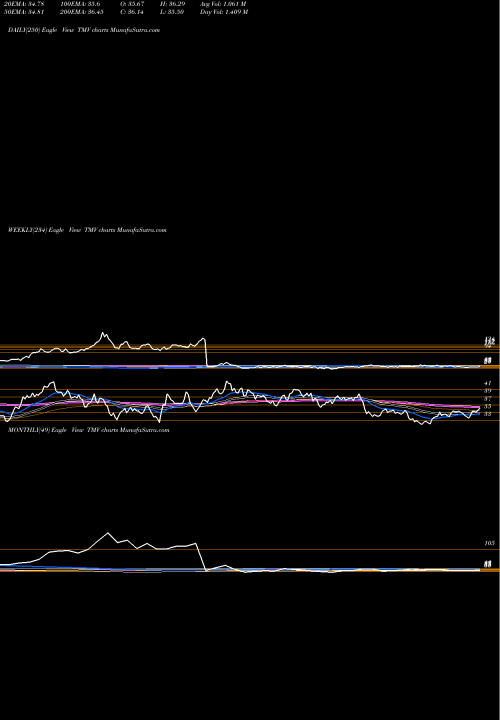Click the sharp price drop on weekly chart

[206, 353]
